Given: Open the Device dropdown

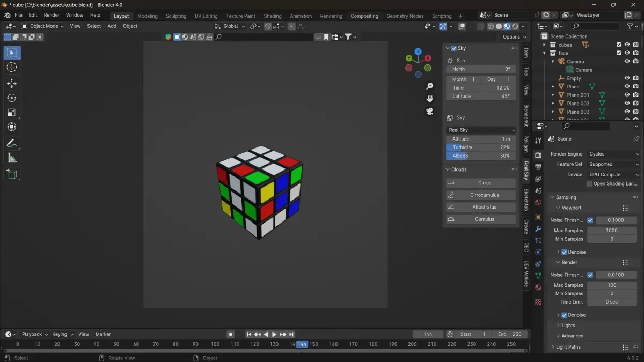Looking at the screenshot, I should tap(613, 175).
